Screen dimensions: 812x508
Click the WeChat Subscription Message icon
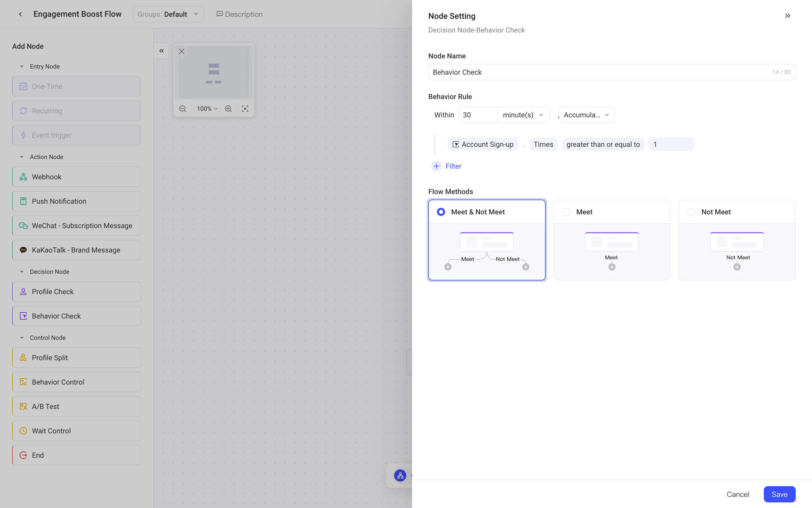tap(23, 226)
